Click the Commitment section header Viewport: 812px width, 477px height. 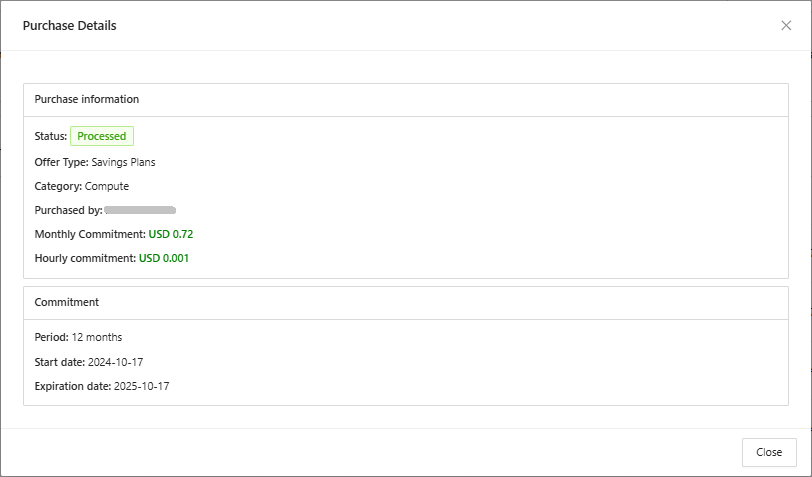(x=67, y=302)
